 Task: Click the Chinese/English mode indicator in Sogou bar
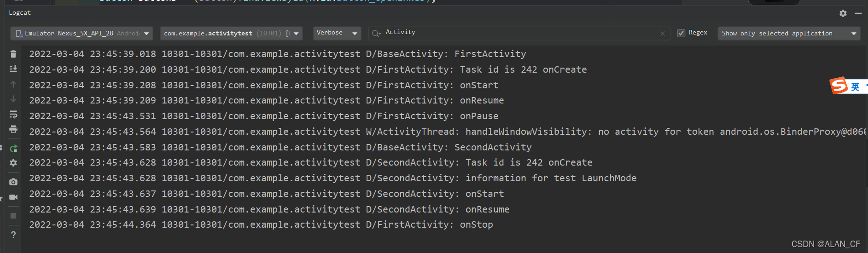(x=855, y=86)
